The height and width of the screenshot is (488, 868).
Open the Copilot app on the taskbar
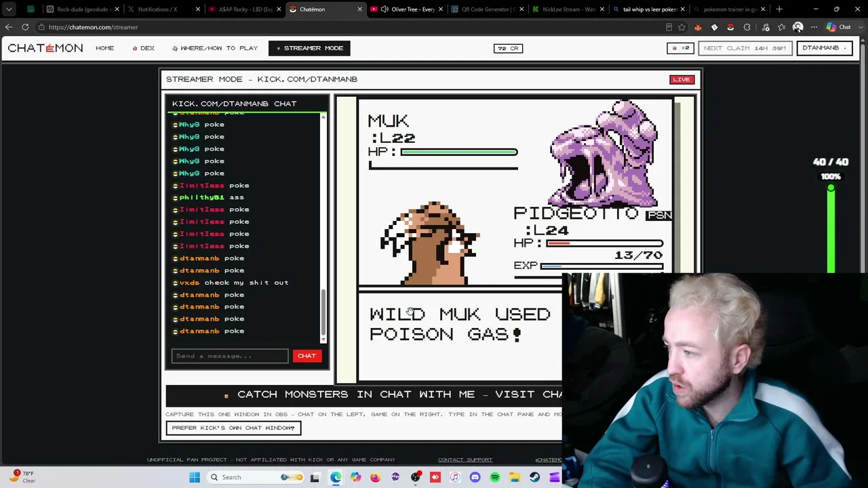(355, 477)
